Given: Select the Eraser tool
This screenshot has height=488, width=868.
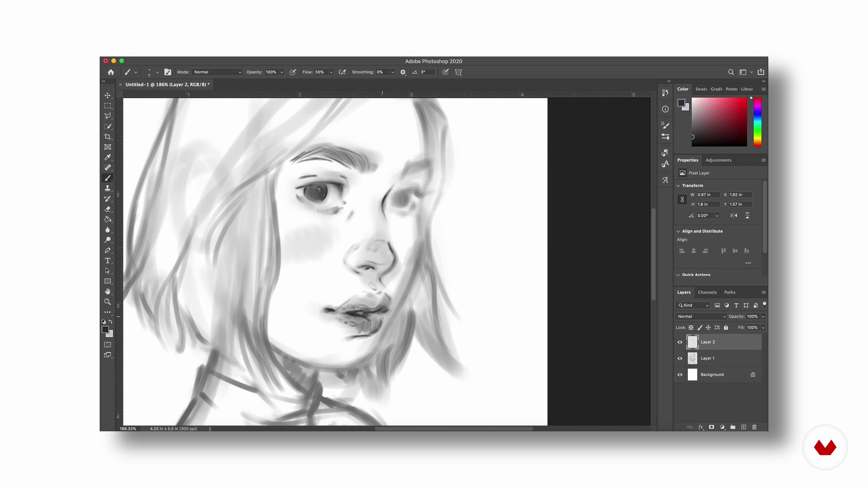Looking at the screenshot, I should [108, 209].
